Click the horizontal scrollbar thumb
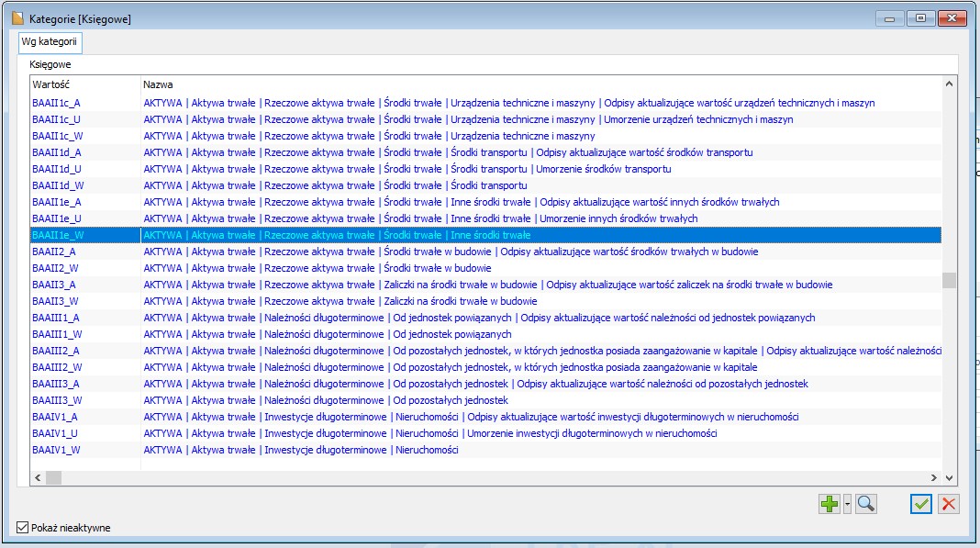The height and width of the screenshot is (548, 980). pos(53,477)
